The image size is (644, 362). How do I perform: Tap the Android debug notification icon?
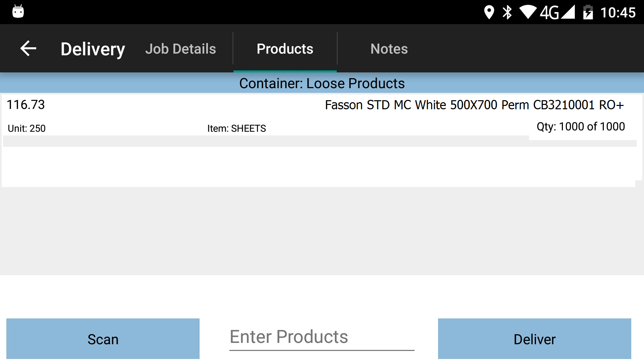coord(18,11)
